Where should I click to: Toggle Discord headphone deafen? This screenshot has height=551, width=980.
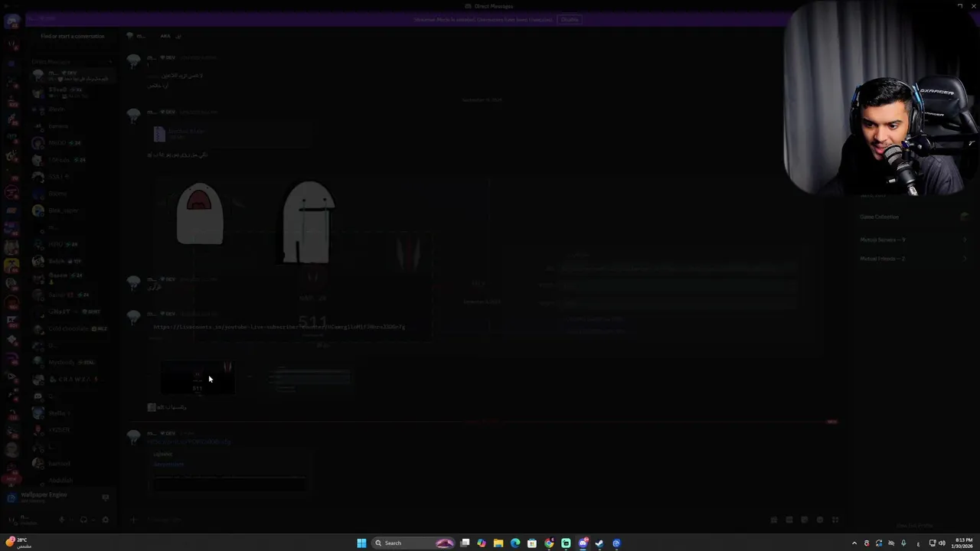tap(83, 520)
